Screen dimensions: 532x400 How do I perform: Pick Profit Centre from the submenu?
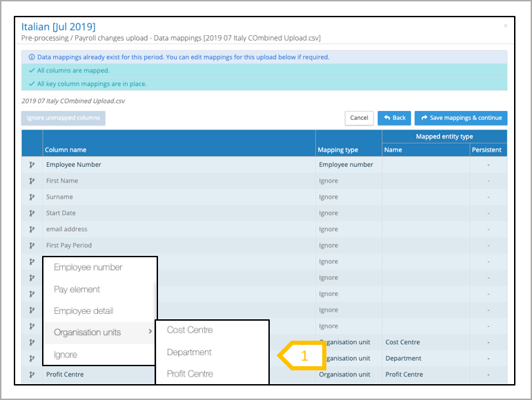coord(190,374)
